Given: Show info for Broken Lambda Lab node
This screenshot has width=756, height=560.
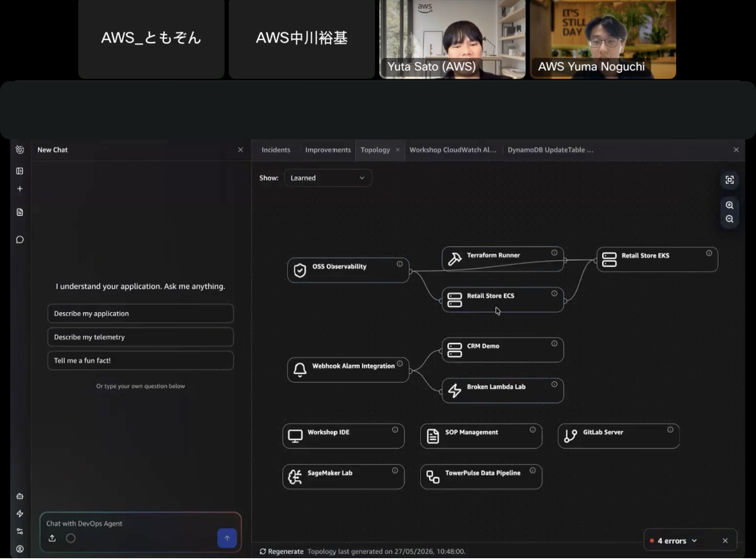Looking at the screenshot, I should 554,385.
